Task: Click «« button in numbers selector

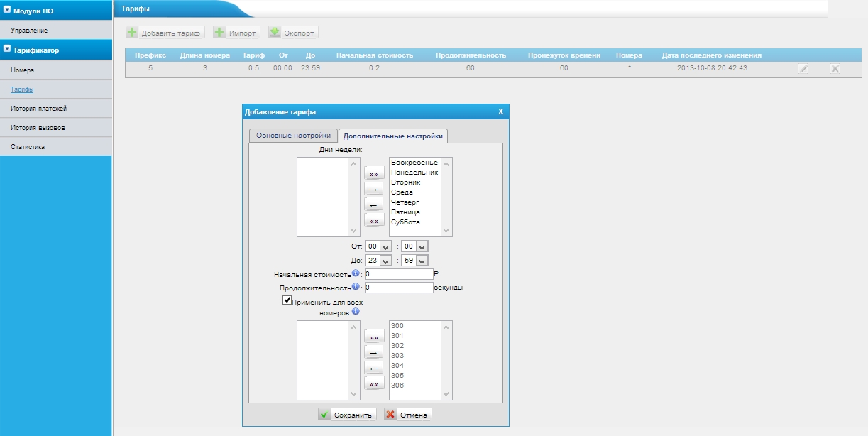Action: pyautogui.click(x=374, y=383)
